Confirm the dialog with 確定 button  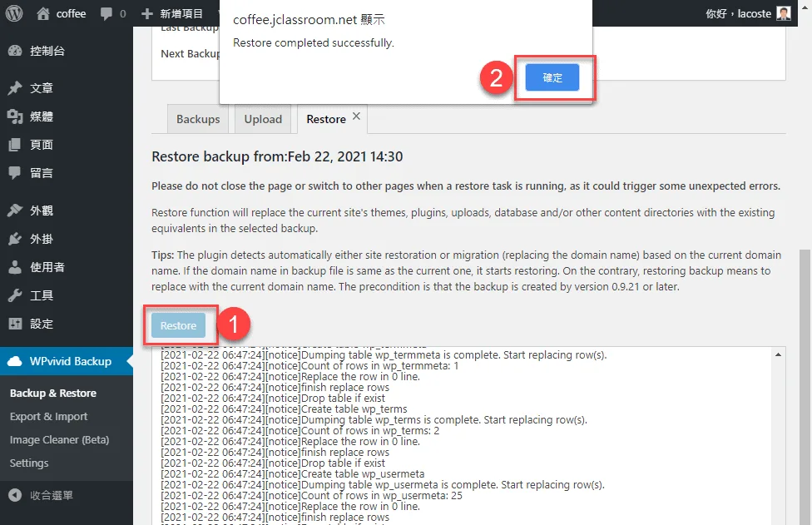click(552, 77)
